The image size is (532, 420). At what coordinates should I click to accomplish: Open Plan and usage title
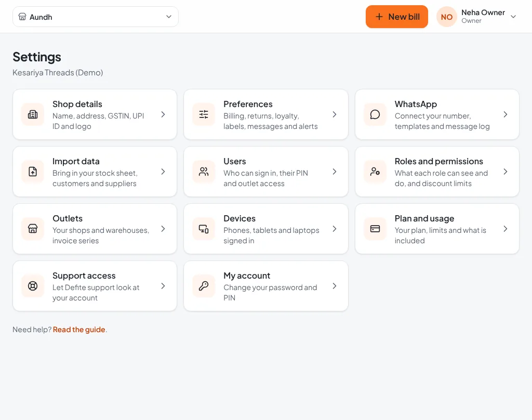click(x=424, y=218)
